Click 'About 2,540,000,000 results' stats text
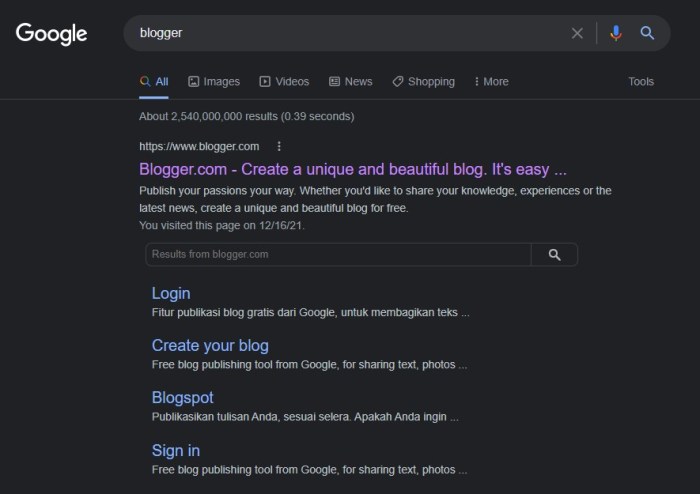The width and height of the screenshot is (700, 494). coord(246,116)
